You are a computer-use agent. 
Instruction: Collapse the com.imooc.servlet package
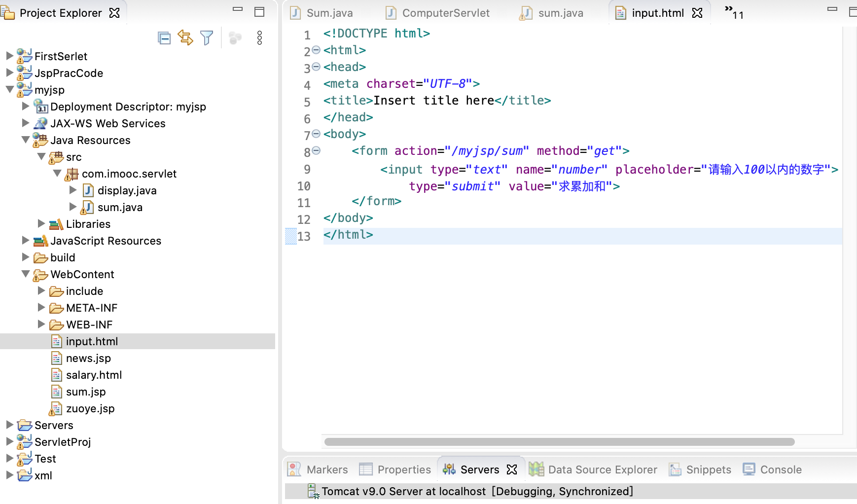point(57,173)
